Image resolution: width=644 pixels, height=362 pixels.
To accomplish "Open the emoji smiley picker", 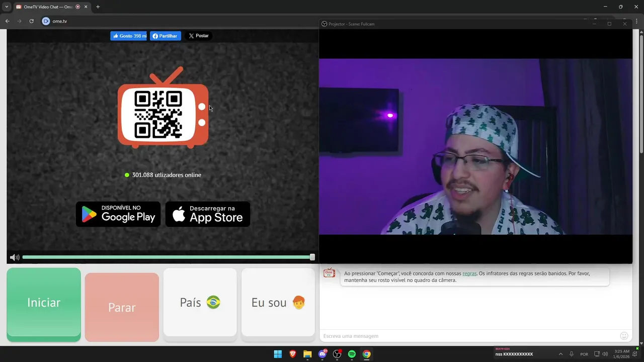I will [624, 336].
